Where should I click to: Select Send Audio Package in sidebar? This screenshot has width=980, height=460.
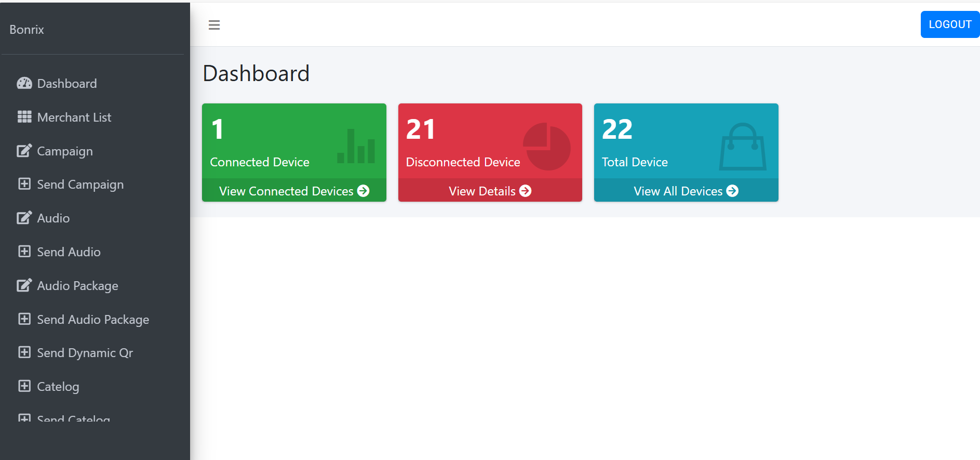93,320
